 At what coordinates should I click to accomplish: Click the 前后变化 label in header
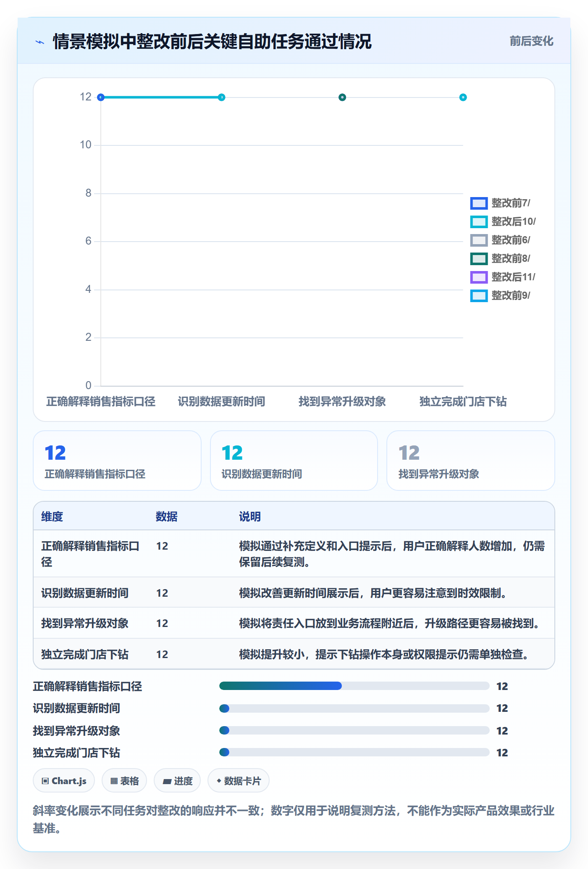pos(531,41)
